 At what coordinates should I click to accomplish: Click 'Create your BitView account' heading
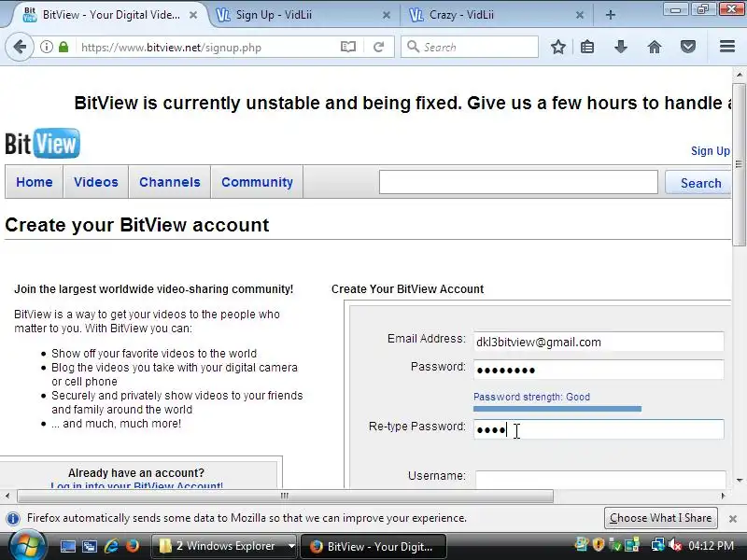(x=136, y=225)
